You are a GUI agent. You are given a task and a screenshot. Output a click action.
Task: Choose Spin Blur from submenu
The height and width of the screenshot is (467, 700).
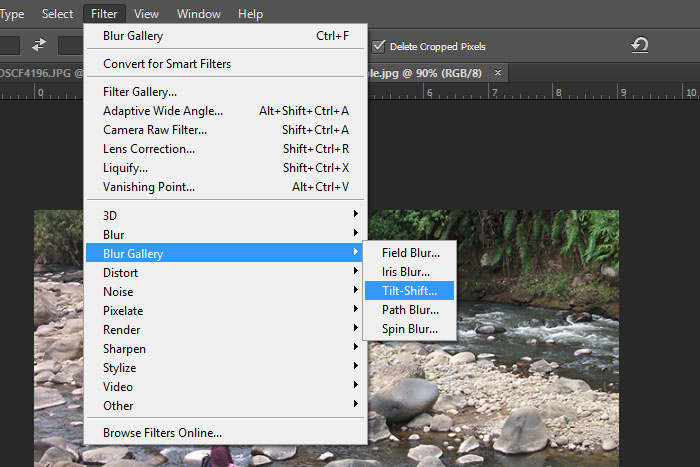(x=410, y=329)
